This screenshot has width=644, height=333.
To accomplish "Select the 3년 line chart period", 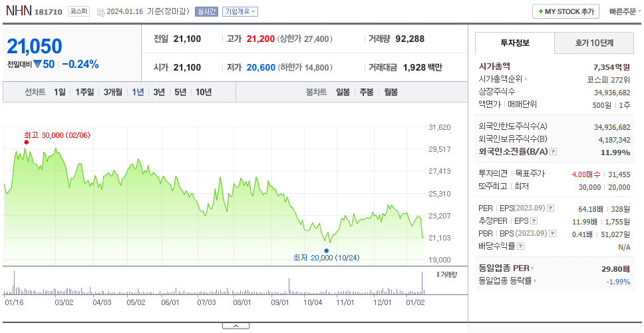I will [x=159, y=92].
